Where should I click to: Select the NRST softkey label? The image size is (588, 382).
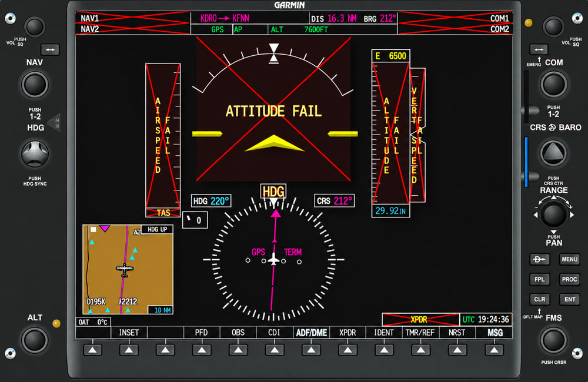click(457, 333)
